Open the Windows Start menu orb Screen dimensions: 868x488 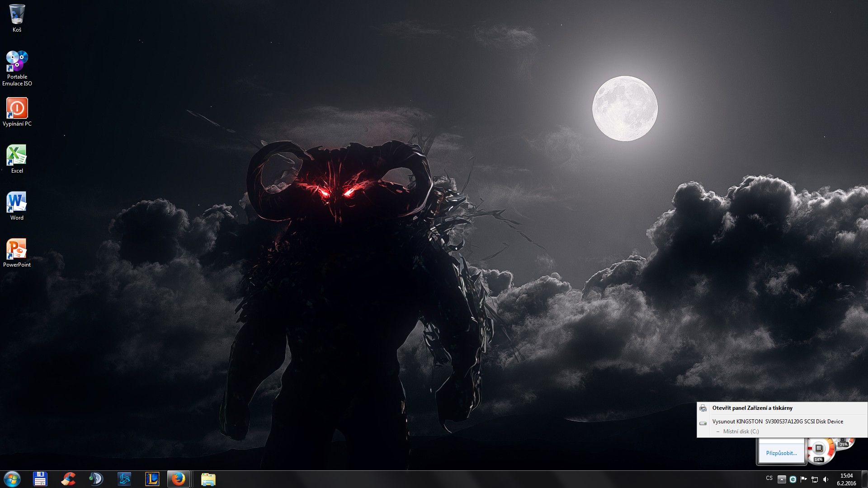(x=12, y=479)
